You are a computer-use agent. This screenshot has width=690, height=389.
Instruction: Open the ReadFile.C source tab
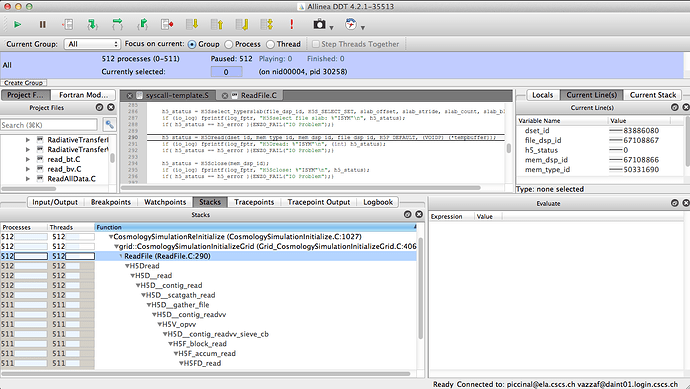click(259, 95)
